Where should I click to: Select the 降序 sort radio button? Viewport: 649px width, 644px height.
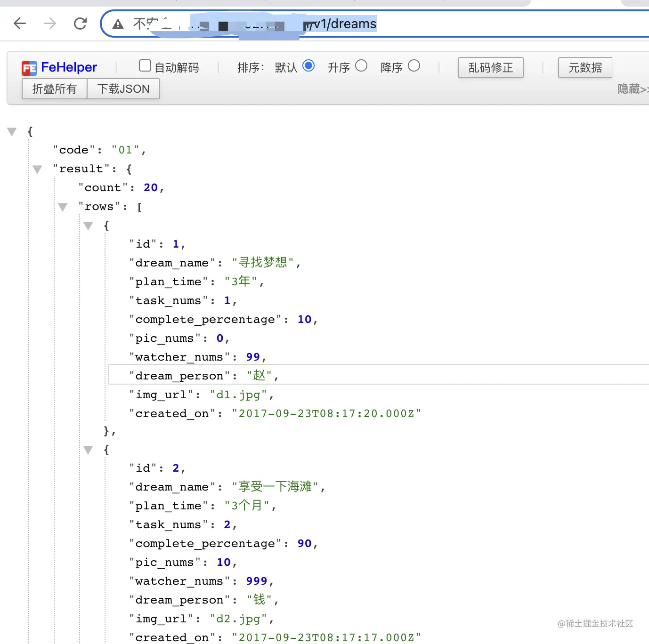(x=414, y=65)
